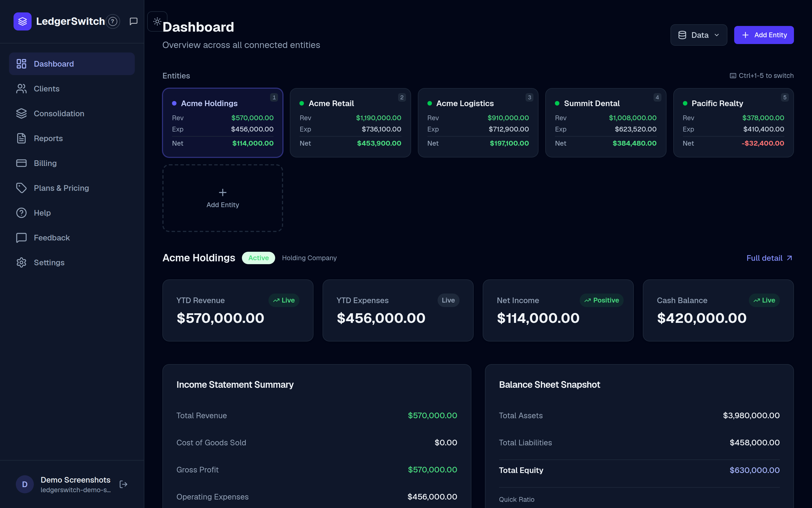Click the Total Assets $3,980,000.00 value
The height and width of the screenshot is (508, 812).
click(751, 416)
